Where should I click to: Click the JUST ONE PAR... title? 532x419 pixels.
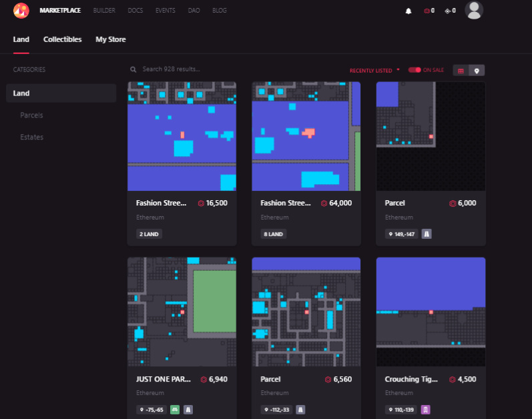163,380
